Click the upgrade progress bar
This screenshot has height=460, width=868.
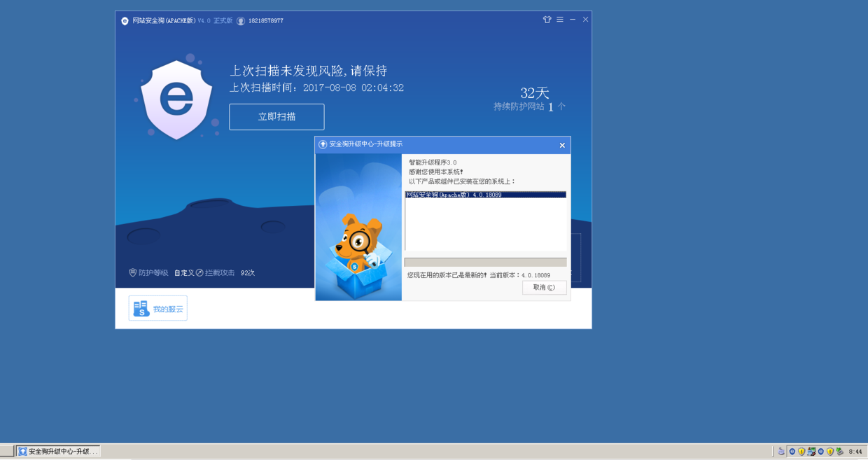tap(485, 263)
